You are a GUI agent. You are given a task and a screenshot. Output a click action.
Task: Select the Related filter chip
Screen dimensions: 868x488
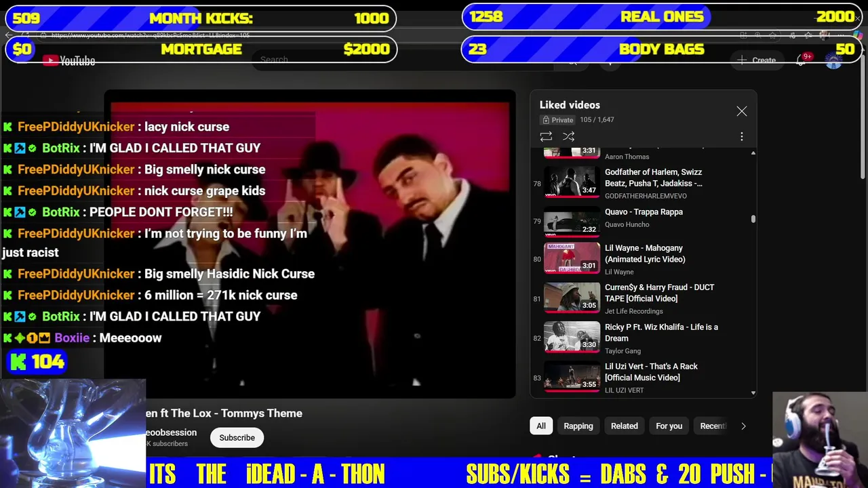pyautogui.click(x=625, y=426)
